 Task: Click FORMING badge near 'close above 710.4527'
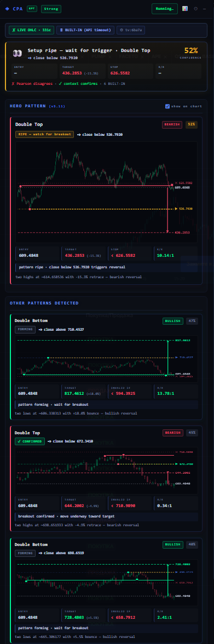pyautogui.click(x=25, y=330)
